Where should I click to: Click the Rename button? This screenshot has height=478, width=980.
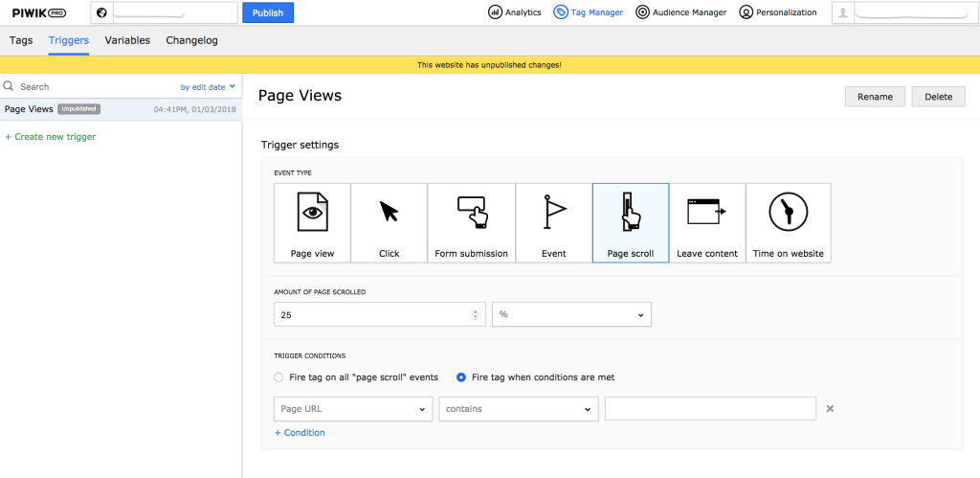pos(875,97)
